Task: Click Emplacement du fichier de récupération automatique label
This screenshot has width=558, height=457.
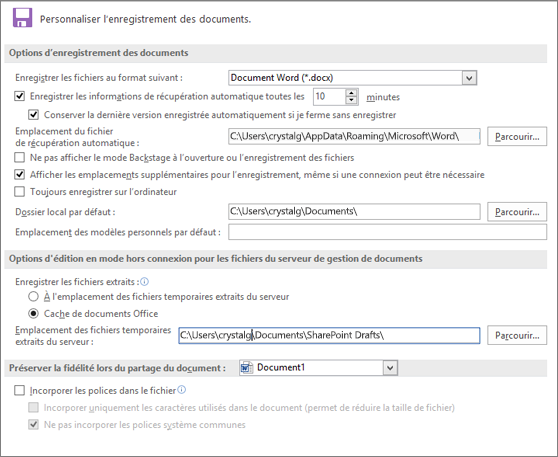Action: (77, 137)
